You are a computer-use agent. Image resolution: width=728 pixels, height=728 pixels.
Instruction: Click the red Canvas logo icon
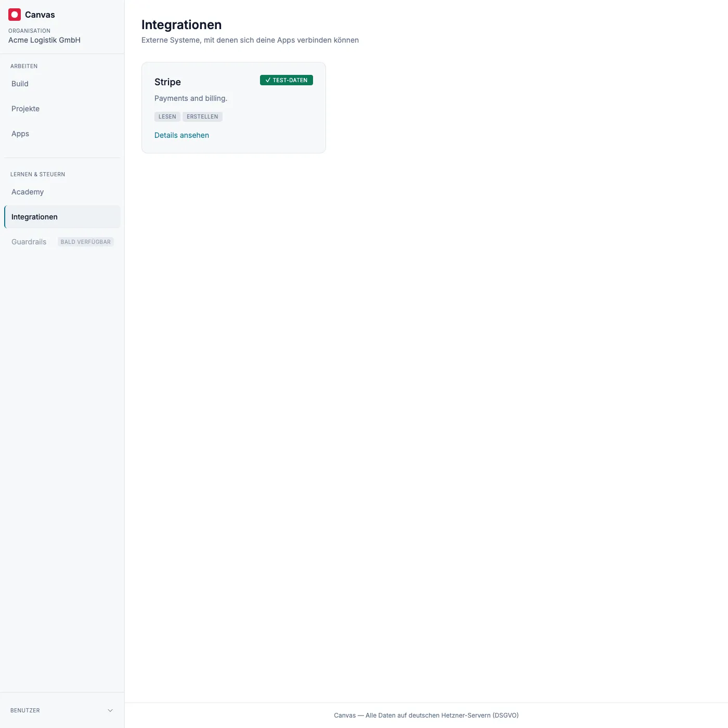[x=15, y=15]
